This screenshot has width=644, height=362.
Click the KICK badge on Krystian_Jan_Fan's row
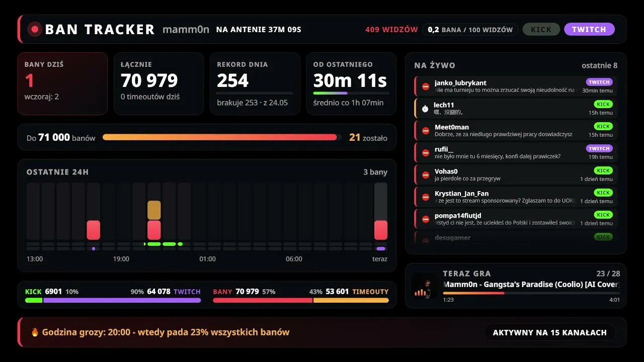(603, 193)
